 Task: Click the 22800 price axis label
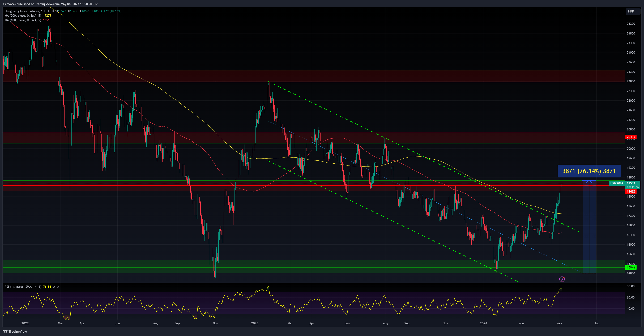tap(631, 81)
